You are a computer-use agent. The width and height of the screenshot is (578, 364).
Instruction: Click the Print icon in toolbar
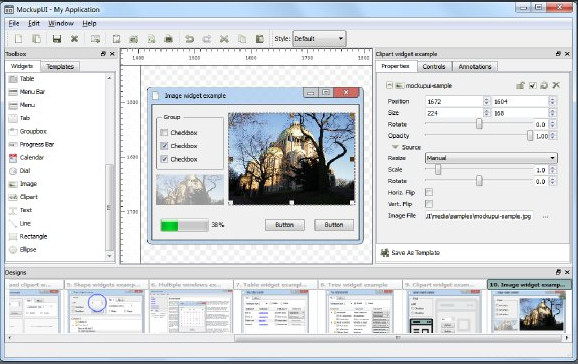click(x=168, y=38)
